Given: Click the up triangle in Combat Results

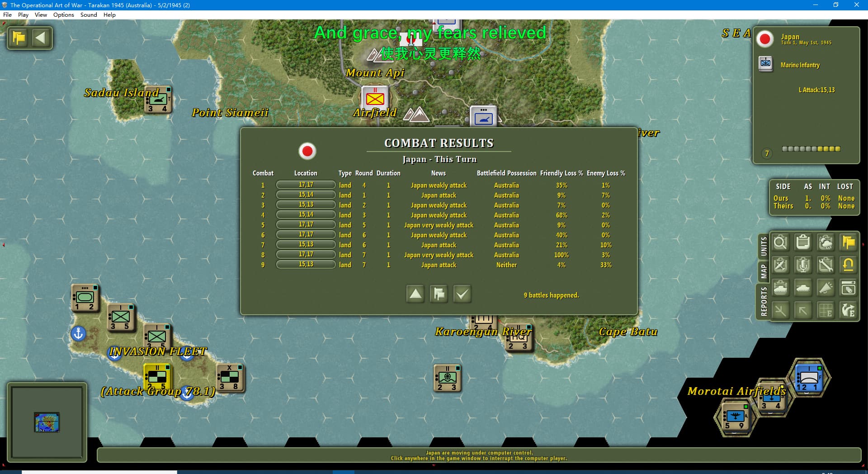Looking at the screenshot, I should click(415, 294).
